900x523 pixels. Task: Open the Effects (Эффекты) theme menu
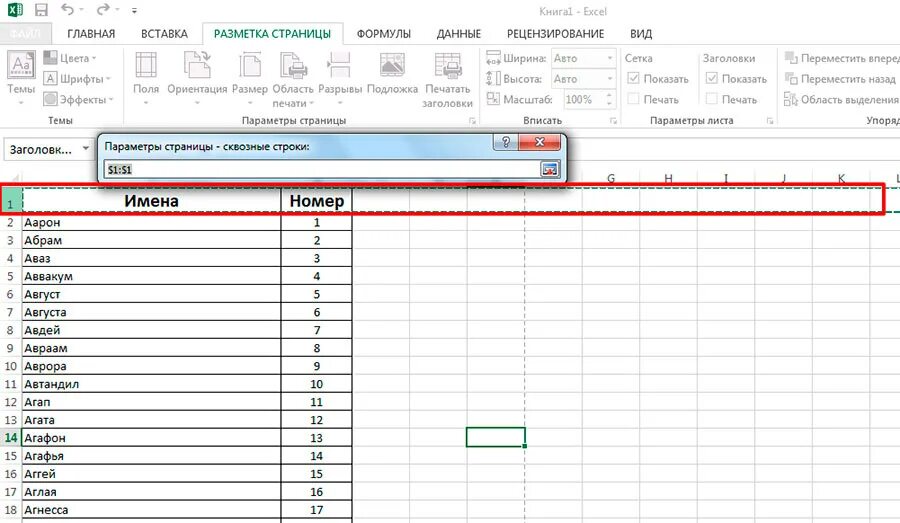(x=79, y=99)
